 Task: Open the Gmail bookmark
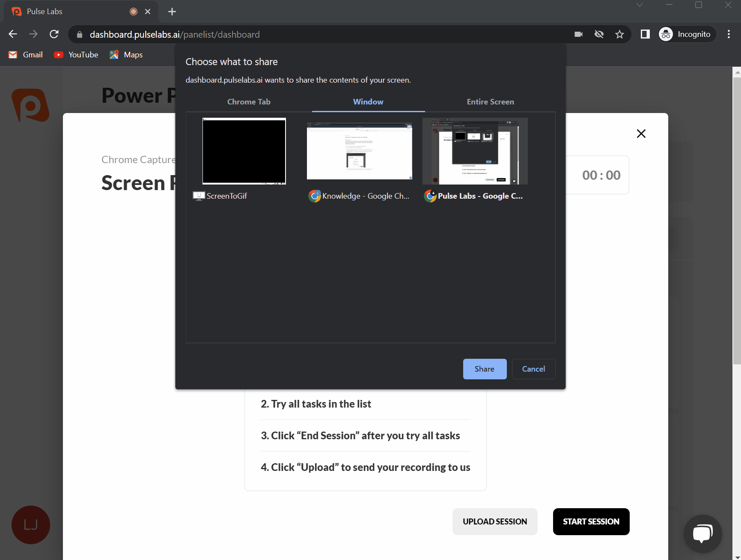(26, 55)
